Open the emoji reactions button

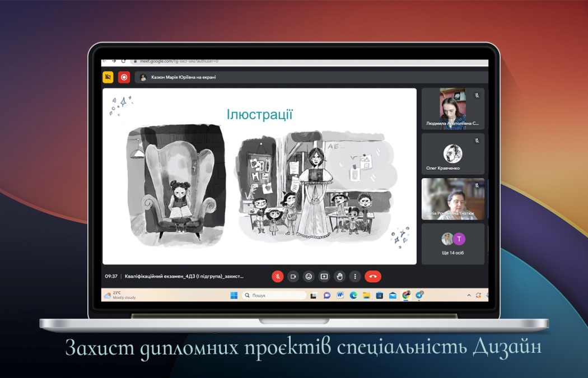pyautogui.click(x=309, y=277)
